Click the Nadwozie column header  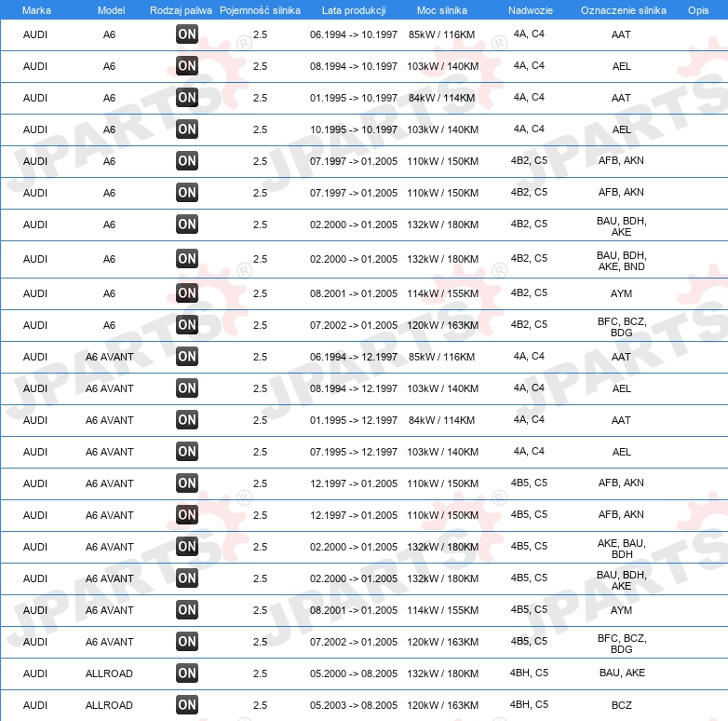click(531, 10)
